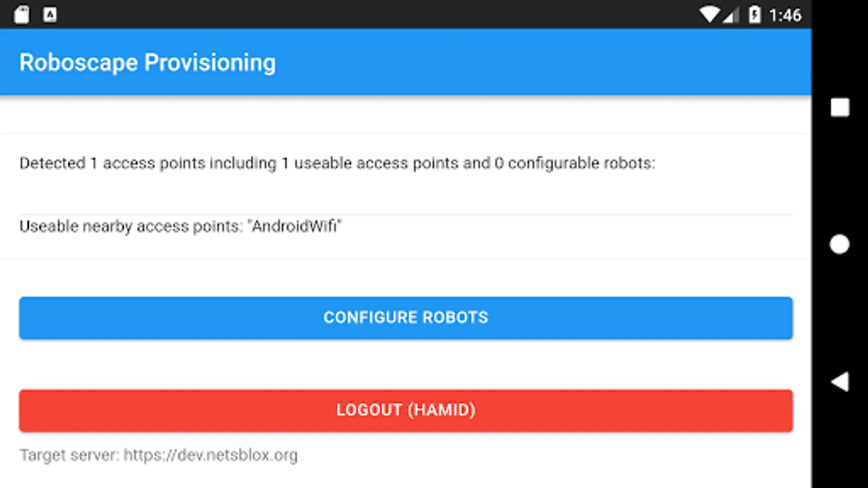Click the Logout (Hamid) button
868x488 pixels.
(406, 410)
